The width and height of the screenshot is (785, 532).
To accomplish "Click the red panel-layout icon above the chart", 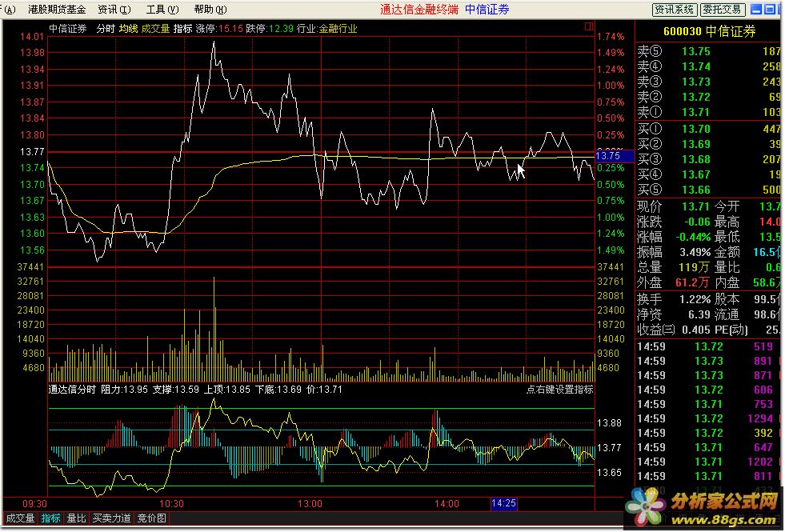I will (589, 26).
